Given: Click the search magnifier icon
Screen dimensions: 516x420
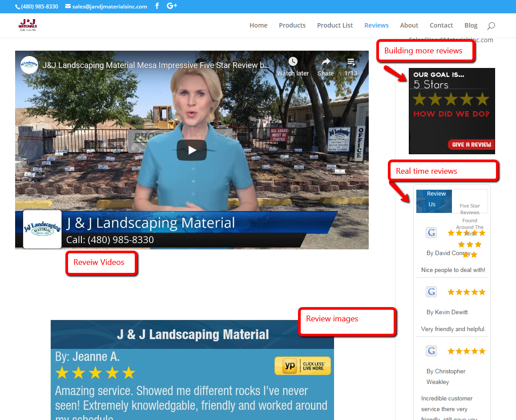Looking at the screenshot, I should pos(491,25).
